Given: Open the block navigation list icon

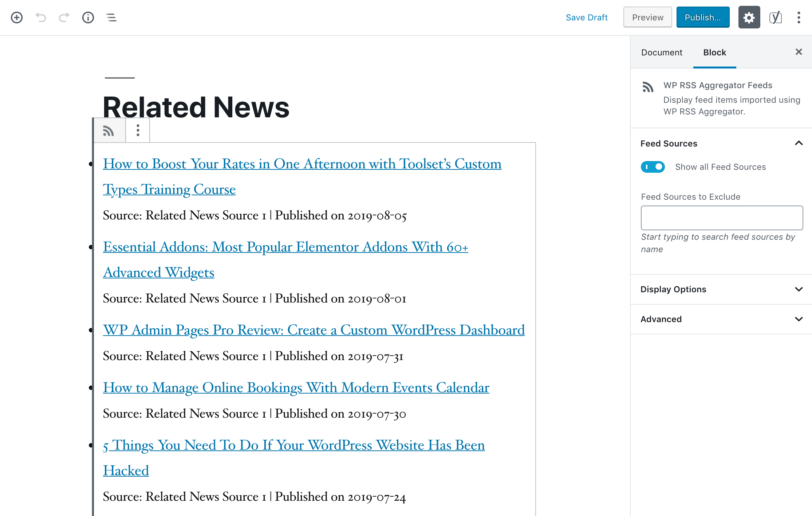Looking at the screenshot, I should tap(111, 17).
